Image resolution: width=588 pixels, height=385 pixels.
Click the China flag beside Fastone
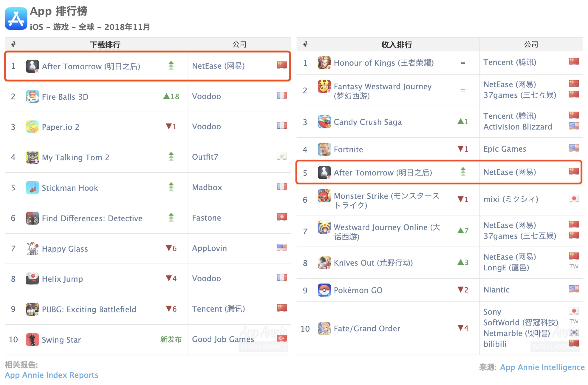click(x=282, y=217)
